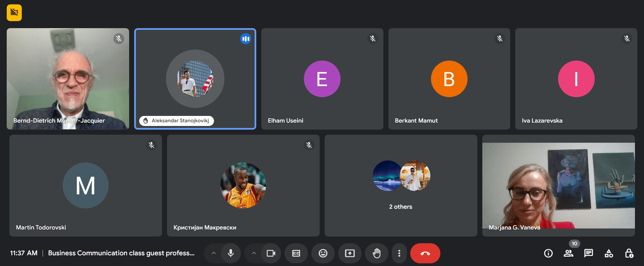The height and width of the screenshot is (266, 644).
Task: Expand video settings arrow beside camera
Action: point(254,253)
